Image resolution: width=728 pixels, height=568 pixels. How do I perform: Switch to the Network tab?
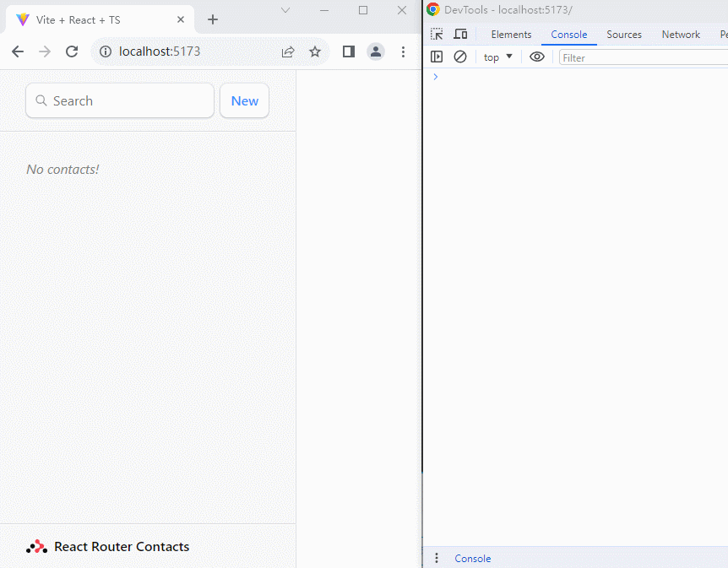coord(681,35)
